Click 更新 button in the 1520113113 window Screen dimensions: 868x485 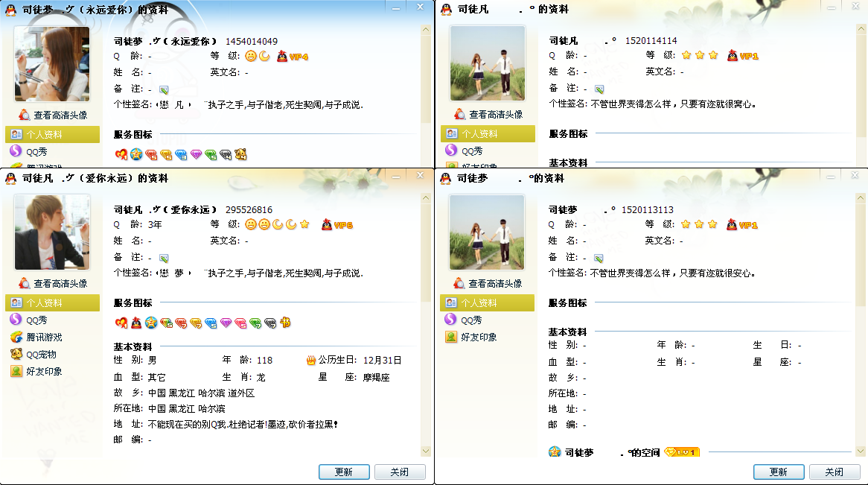point(779,472)
